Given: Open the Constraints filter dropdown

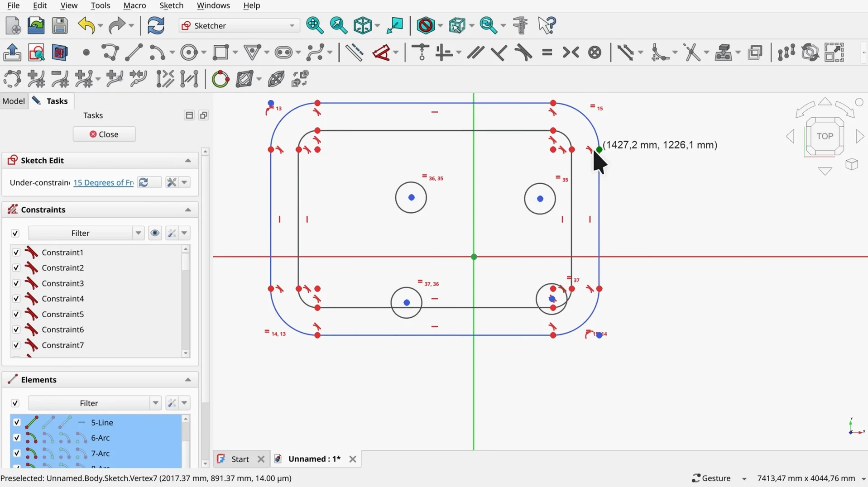Looking at the screenshot, I should point(138,233).
